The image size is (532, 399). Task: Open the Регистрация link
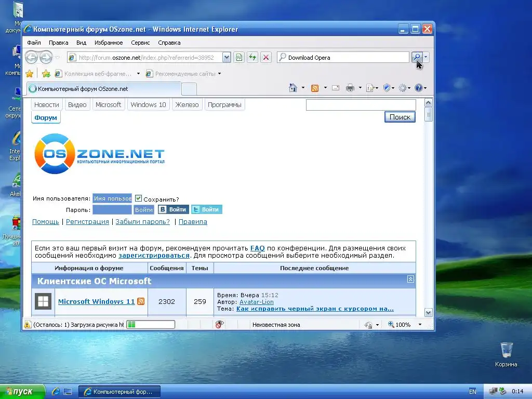87,221
